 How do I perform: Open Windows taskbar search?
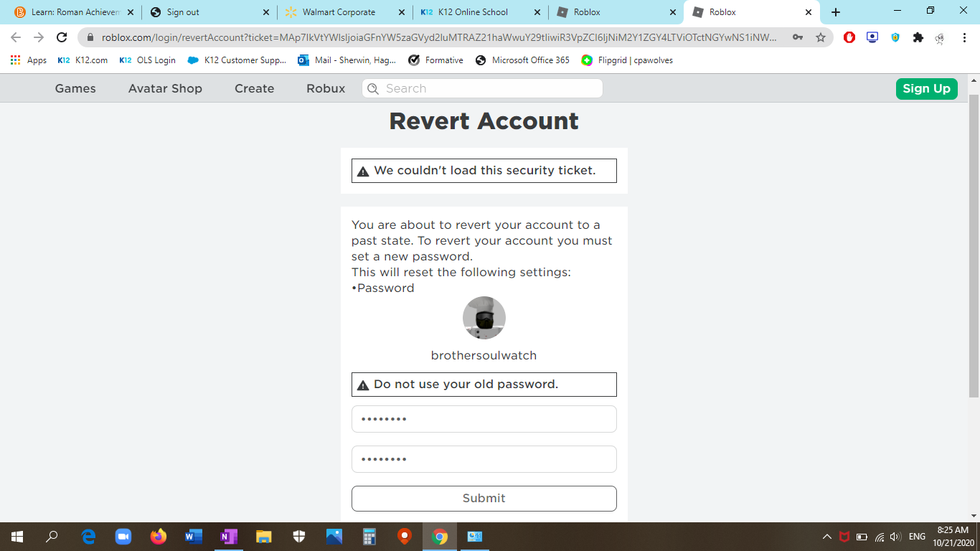pyautogui.click(x=52, y=537)
